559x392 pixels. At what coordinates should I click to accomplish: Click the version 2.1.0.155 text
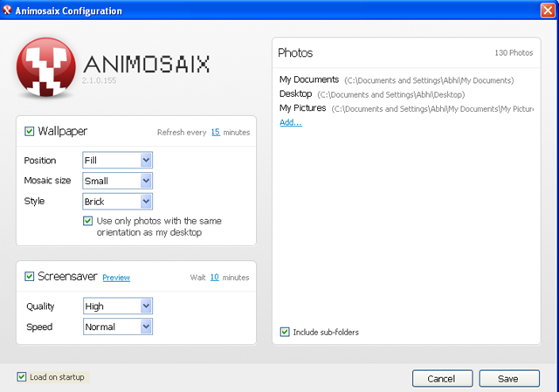pyautogui.click(x=99, y=80)
